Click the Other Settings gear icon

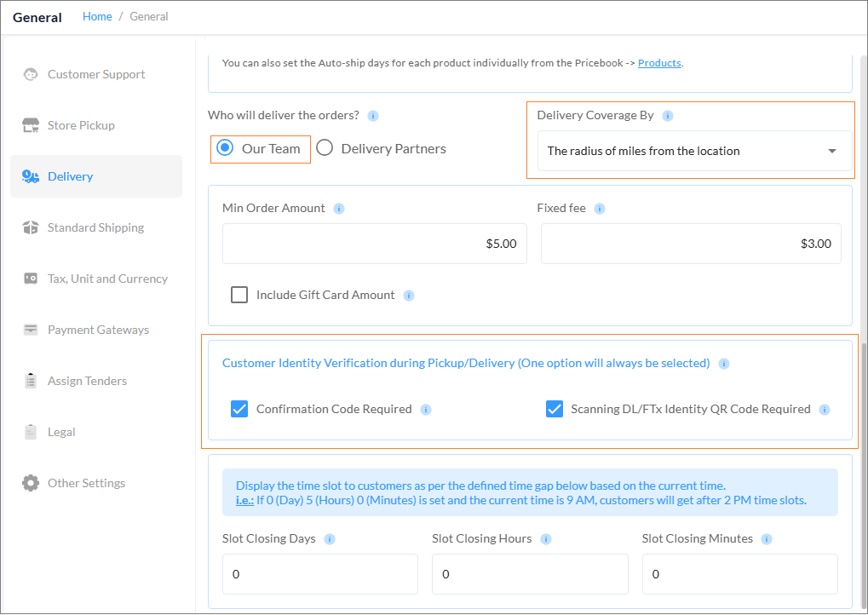[x=31, y=483]
